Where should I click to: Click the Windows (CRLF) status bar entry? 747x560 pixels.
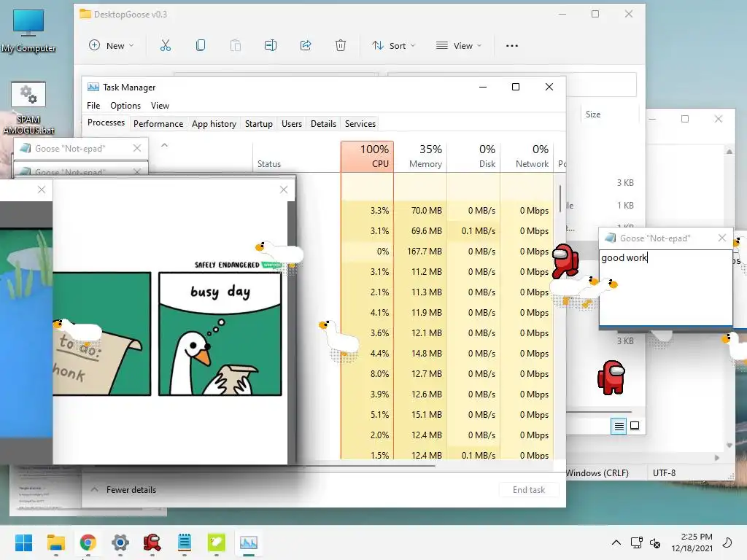tap(597, 472)
